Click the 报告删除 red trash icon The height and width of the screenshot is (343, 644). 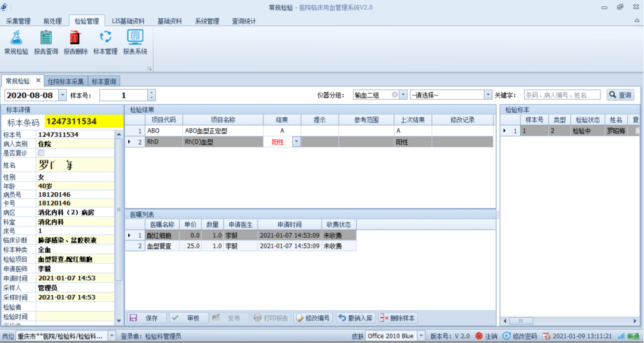coord(75,38)
